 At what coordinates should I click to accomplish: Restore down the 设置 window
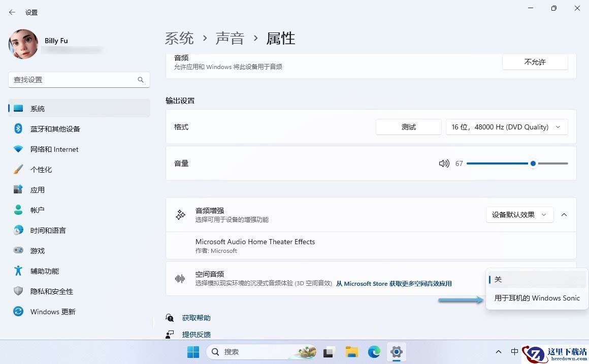(x=553, y=8)
